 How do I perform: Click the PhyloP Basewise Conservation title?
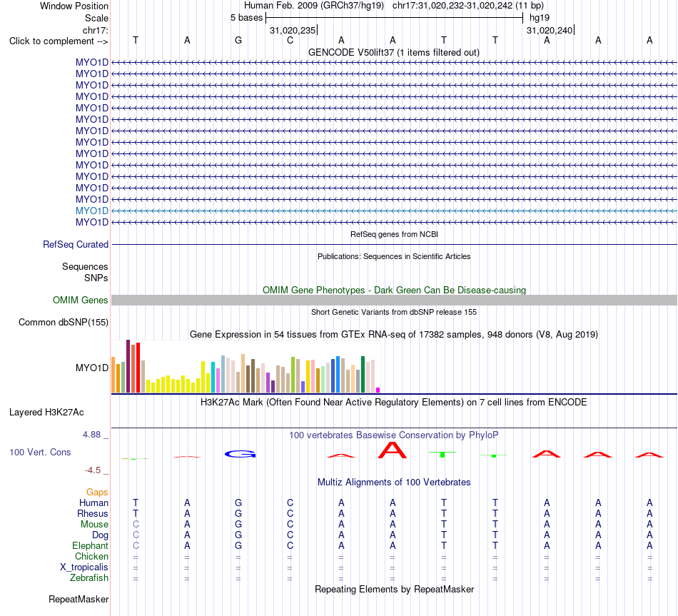coord(394,435)
